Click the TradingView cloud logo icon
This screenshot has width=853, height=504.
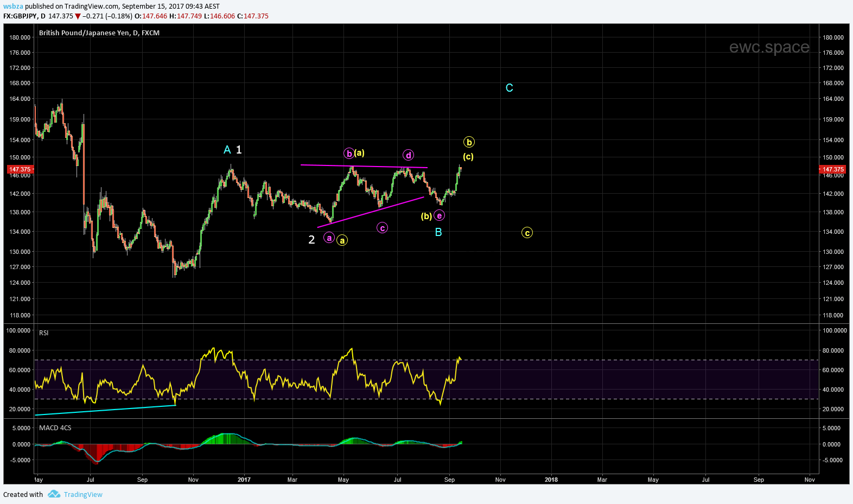tap(54, 494)
